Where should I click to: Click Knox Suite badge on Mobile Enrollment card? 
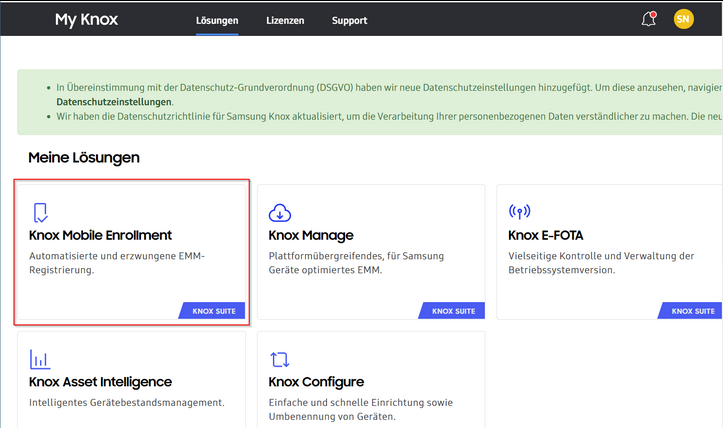(212, 311)
